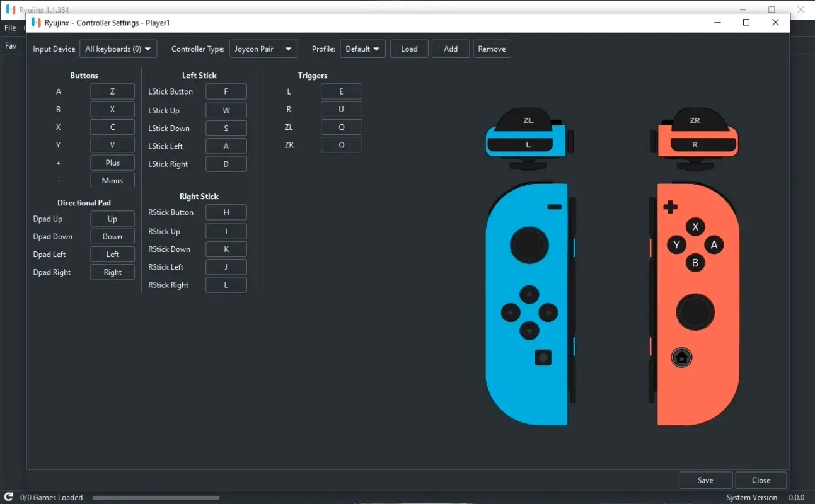Image resolution: width=815 pixels, height=504 pixels.
Task: Save the controller settings
Action: point(705,479)
